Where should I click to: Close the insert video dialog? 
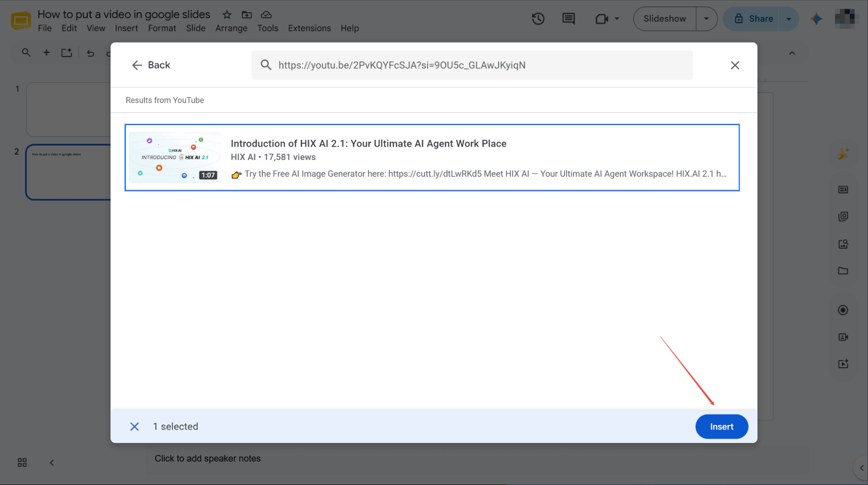coord(735,65)
